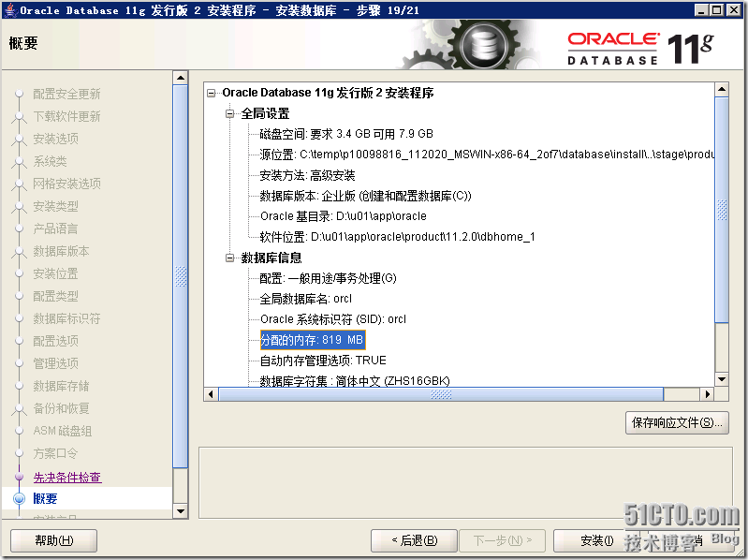Minimize the installer window

(x=701, y=10)
